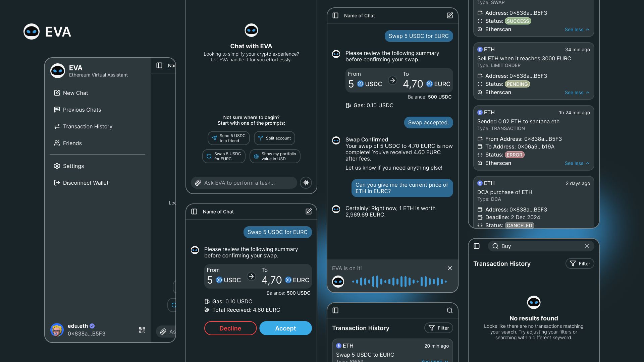Click the Friends icon in sidebar

coord(56,143)
